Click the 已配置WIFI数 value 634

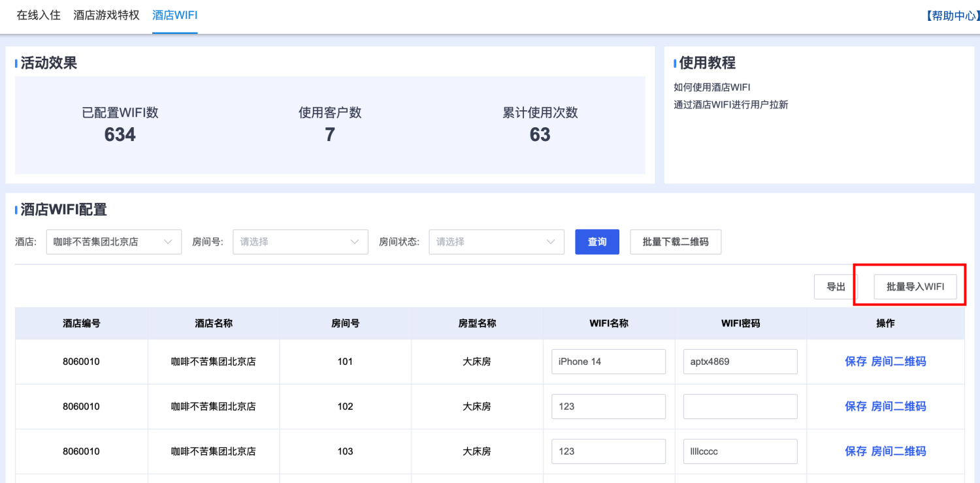point(120,134)
